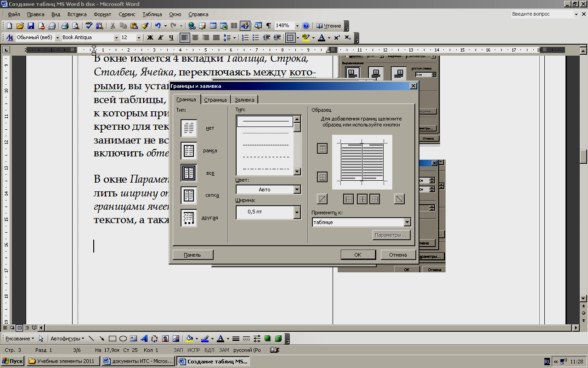Click the Undo arrow icon
This screenshot has height=368, width=588.
click(158, 26)
